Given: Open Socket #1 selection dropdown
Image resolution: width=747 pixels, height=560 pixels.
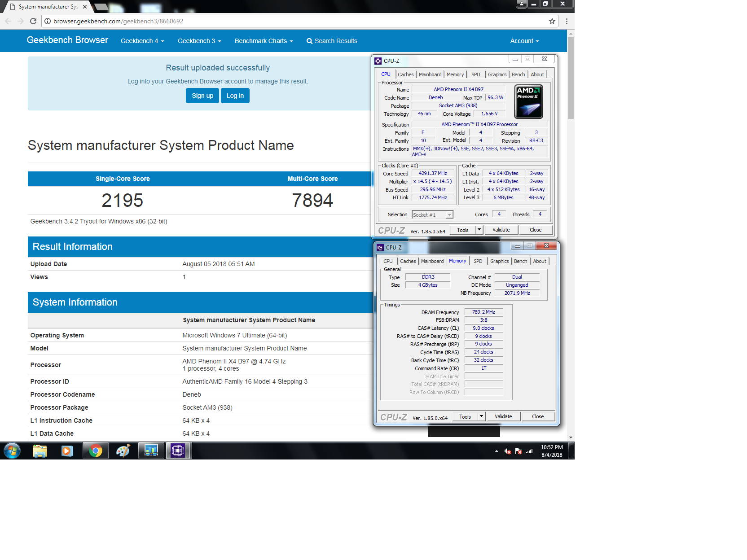Looking at the screenshot, I should [x=433, y=215].
